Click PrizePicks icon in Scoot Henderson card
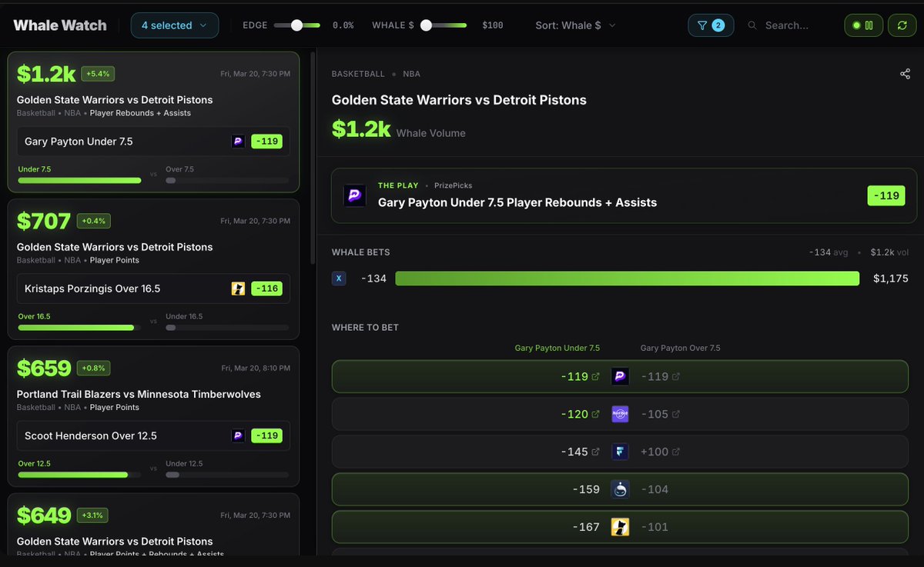Viewport: 924px width, 567px height. pyautogui.click(x=238, y=435)
